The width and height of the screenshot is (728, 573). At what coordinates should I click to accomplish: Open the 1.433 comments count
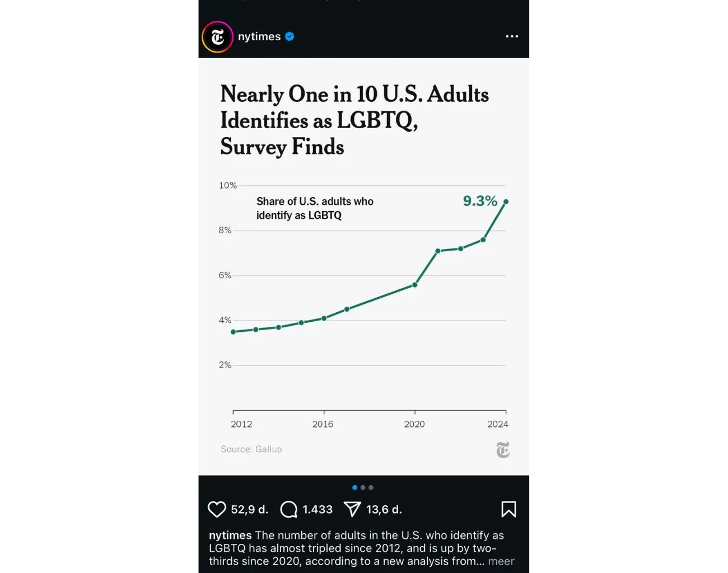pyautogui.click(x=318, y=509)
